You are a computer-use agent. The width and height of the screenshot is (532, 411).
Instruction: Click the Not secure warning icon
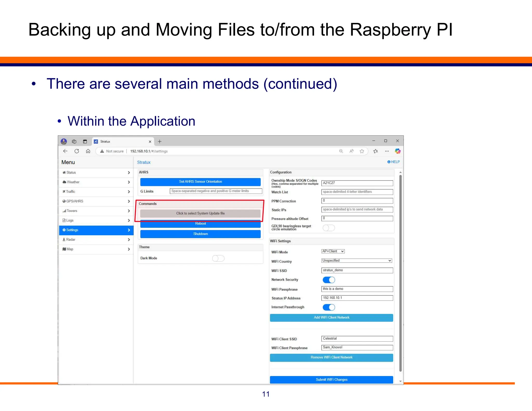(102, 151)
